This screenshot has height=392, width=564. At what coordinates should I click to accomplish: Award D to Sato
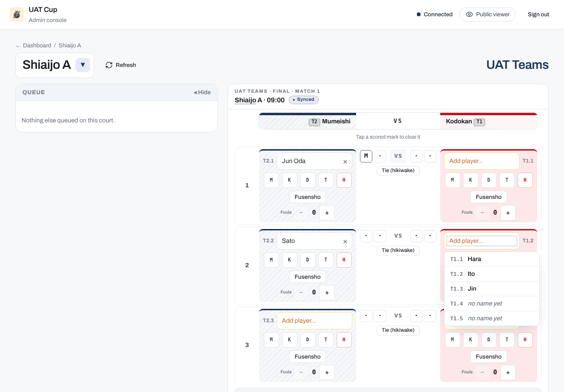pyautogui.click(x=307, y=260)
